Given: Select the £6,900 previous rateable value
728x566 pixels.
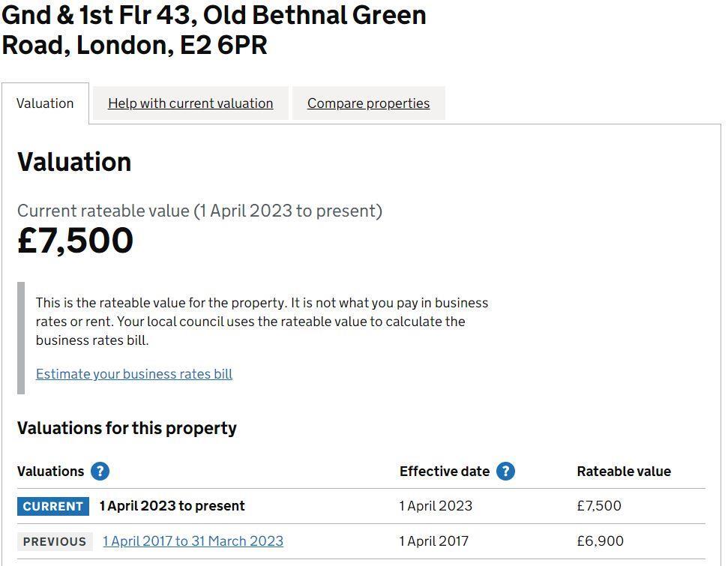Looking at the screenshot, I should point(599,541).
